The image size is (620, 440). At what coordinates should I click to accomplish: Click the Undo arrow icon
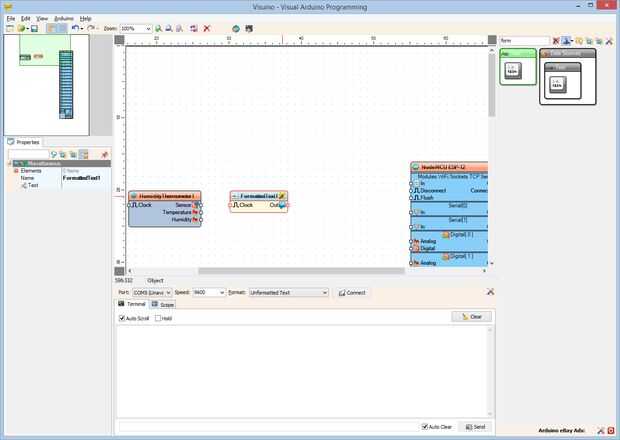75,28
